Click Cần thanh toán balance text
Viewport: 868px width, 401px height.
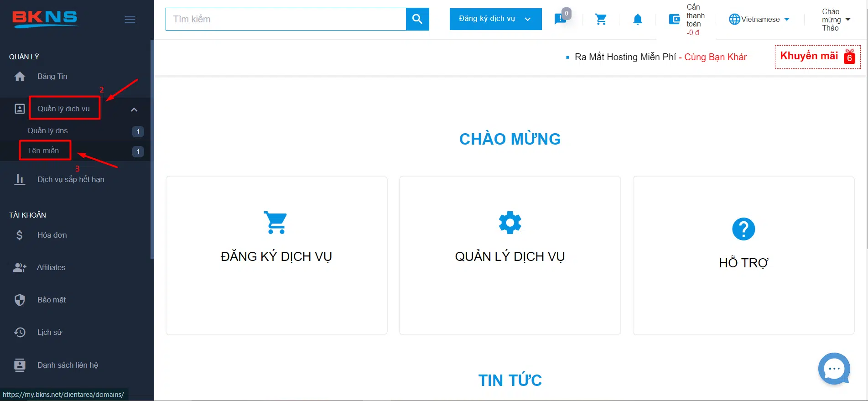(x=695, y=20)
